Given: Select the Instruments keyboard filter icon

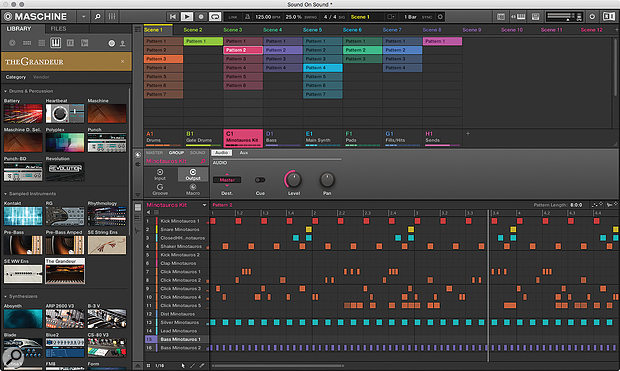Looking at the screenshot, I should tap(55, 43).
